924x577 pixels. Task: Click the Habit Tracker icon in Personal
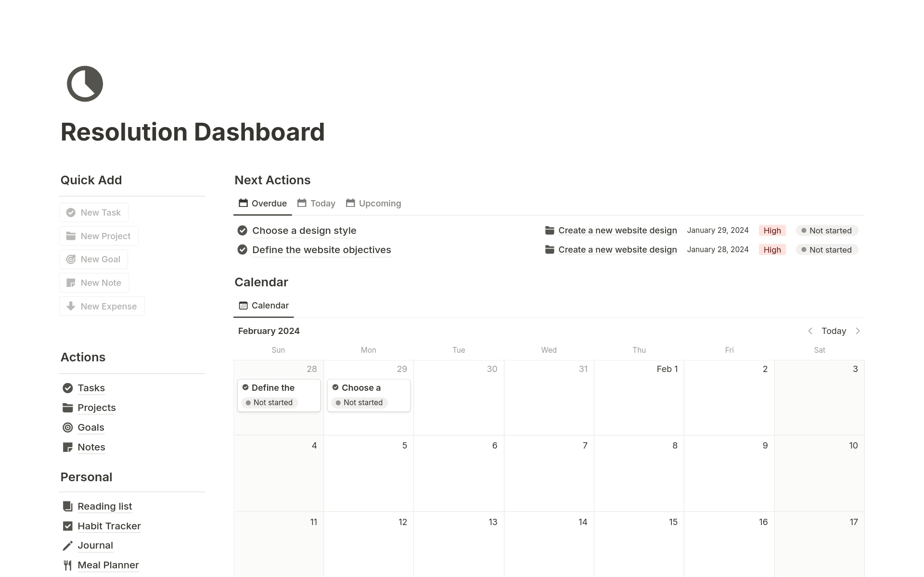tap(67, 525)
